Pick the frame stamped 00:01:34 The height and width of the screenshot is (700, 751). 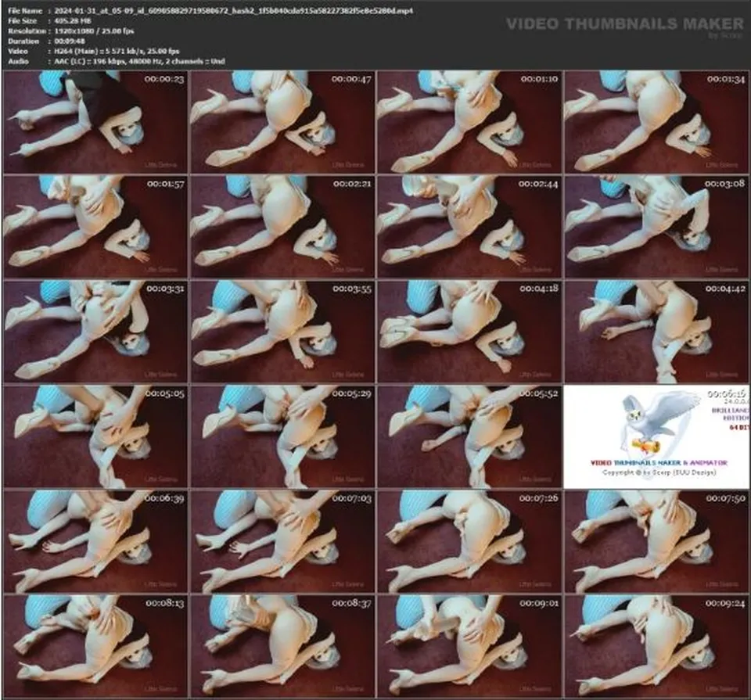tap(656, 122)
